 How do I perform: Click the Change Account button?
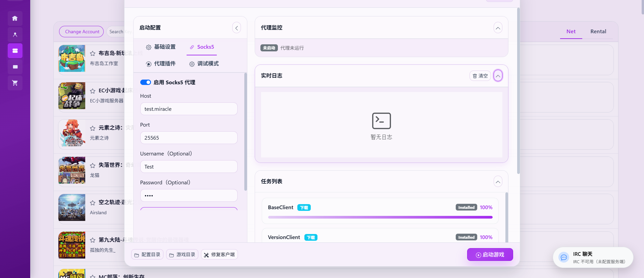tap(82, 32)
